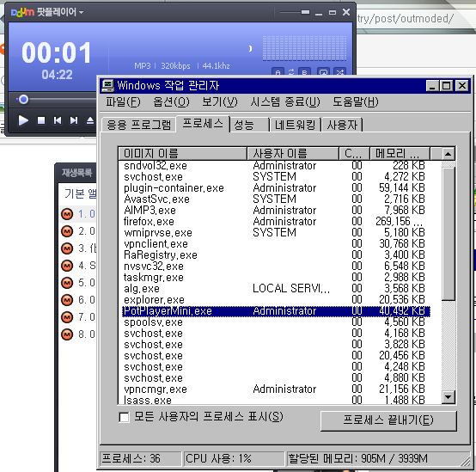Select the PotPlayerMini.exe process row
The image size is (476, 472).
[x=276, y=311]
